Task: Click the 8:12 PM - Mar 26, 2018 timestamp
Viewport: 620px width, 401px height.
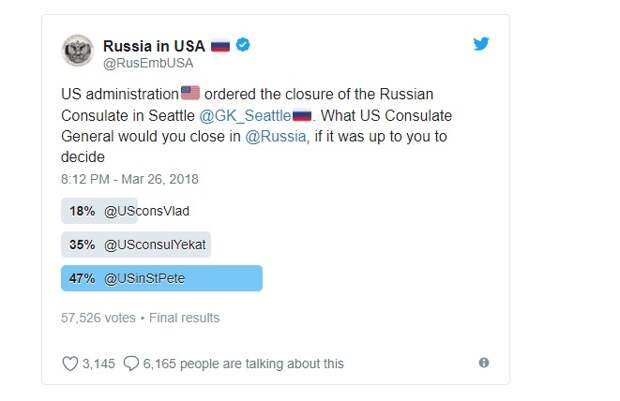Action: (130, 179)
